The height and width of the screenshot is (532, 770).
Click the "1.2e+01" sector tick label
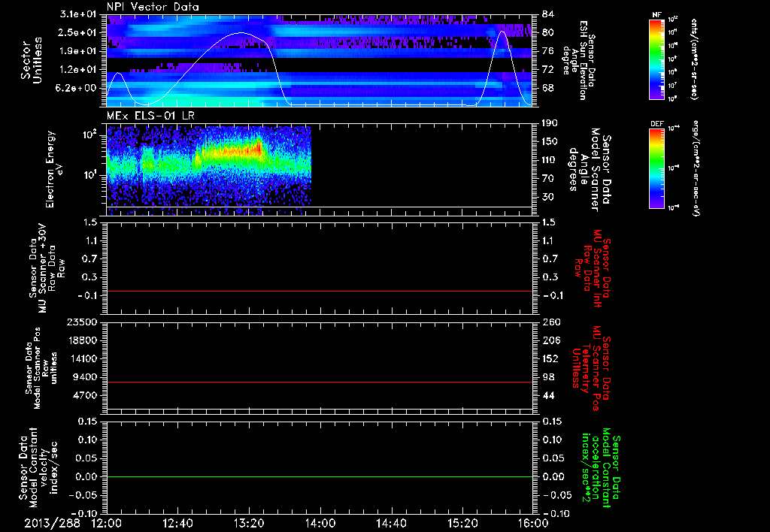[78, 70]
